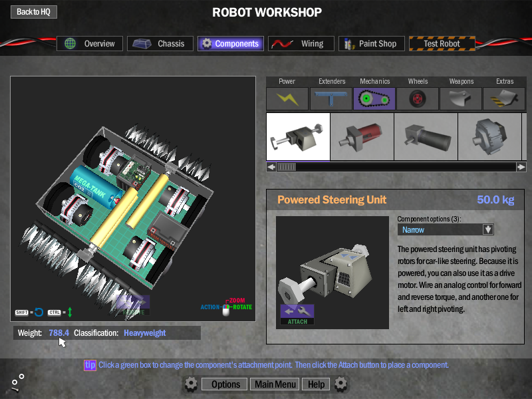
Task: Click the component list right scroll arrow
Action: pos(521,167)
